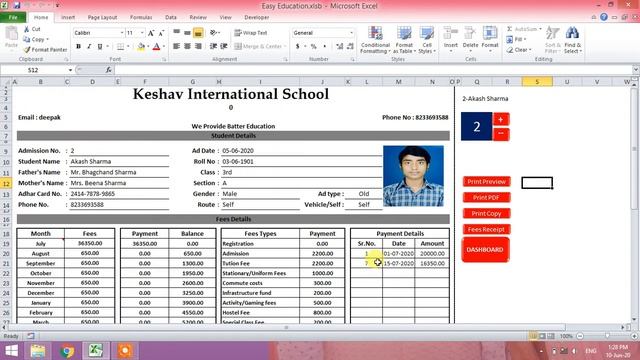Click the Excel Help question mark icon
The width and height of the screenshot is (640, 360).
(604, 17)
